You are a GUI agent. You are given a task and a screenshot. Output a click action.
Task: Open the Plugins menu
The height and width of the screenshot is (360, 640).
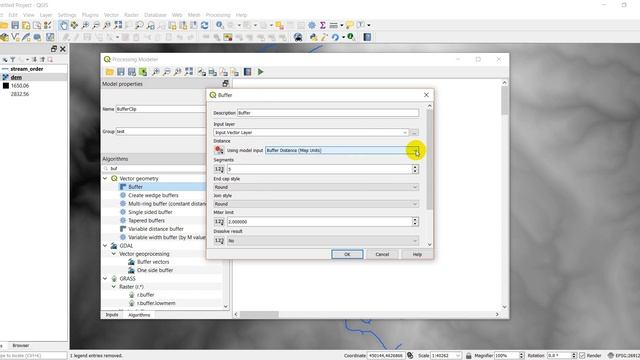tap(90, 15)
